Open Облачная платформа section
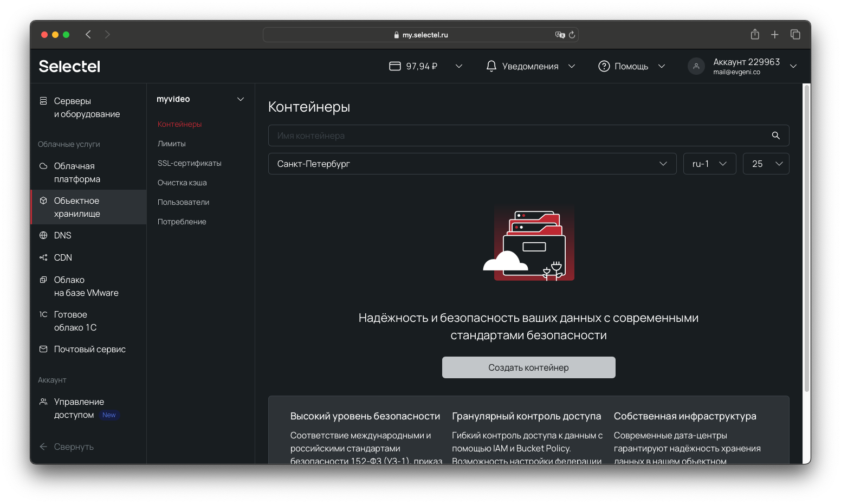This screenshot has height=504, width=841. pyautogui.click(x=88, y=172)
